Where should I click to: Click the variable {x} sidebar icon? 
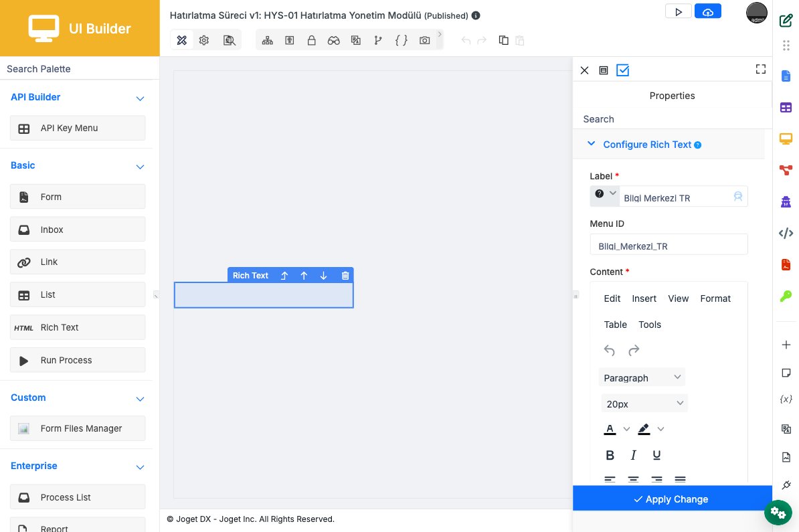point(786,399)
